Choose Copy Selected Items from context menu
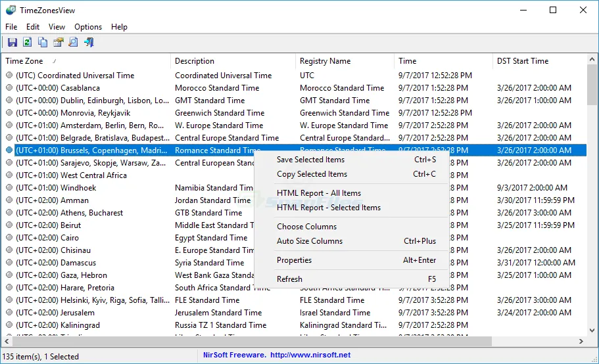The height and width of the screenshot is (364, 599). tap(352, 174)
